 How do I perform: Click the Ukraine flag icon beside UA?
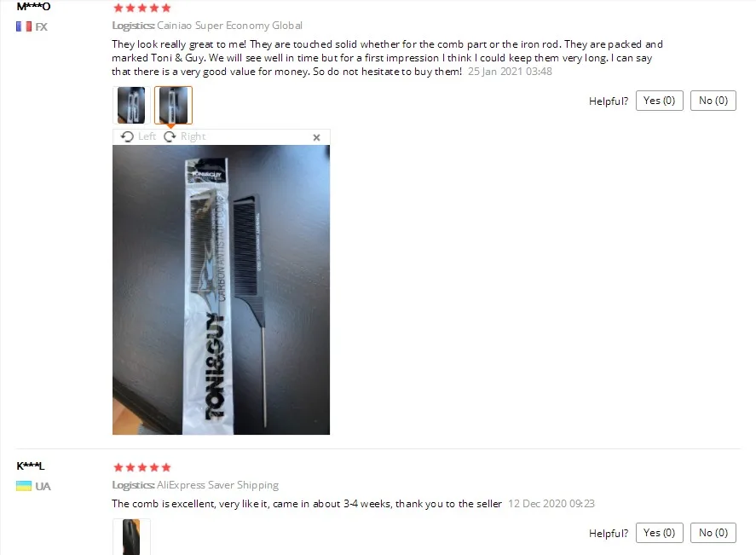pos(24,486)
